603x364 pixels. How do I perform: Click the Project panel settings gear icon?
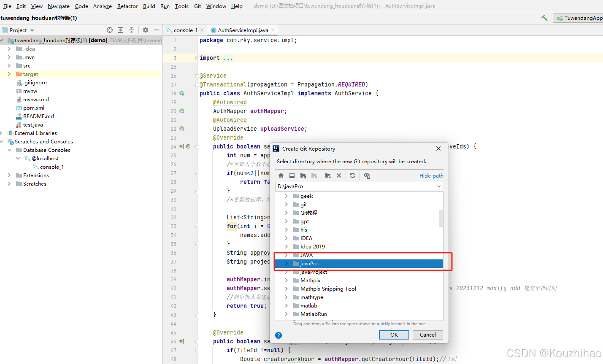coord(145,30)
